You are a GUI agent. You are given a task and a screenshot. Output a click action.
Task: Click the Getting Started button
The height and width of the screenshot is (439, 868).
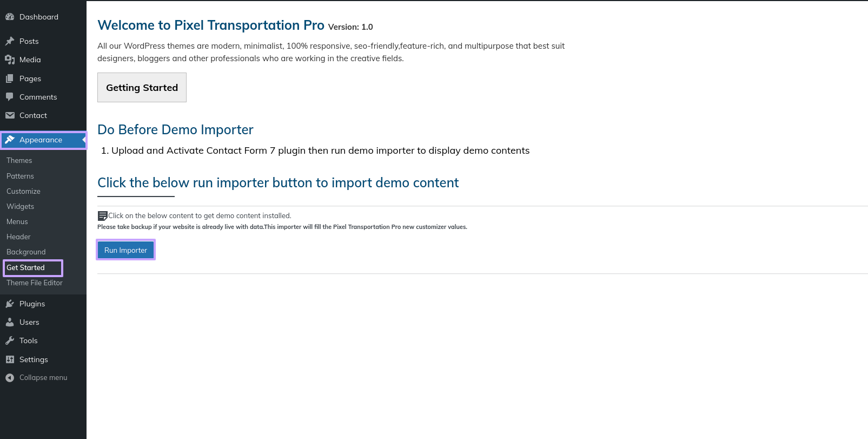pyautogui.click(x=142, y=88)
